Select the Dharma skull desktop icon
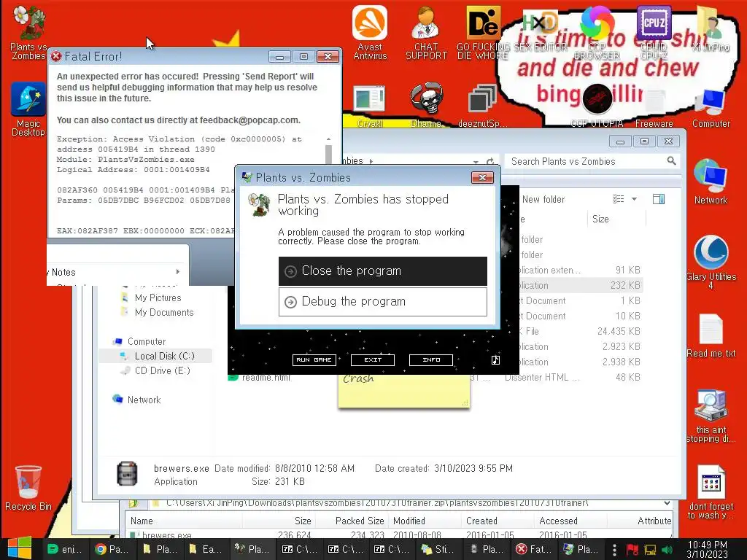 coord(426,105)
